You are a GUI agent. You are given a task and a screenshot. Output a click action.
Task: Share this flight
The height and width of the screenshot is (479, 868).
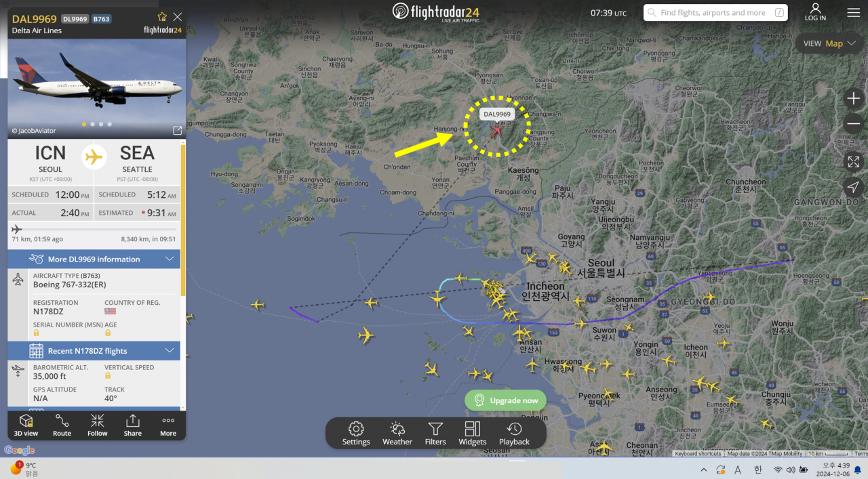tap(133, 425)
